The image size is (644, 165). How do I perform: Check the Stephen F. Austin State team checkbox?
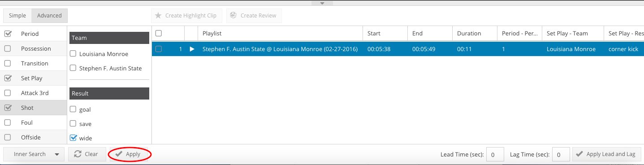coord(73,68)
